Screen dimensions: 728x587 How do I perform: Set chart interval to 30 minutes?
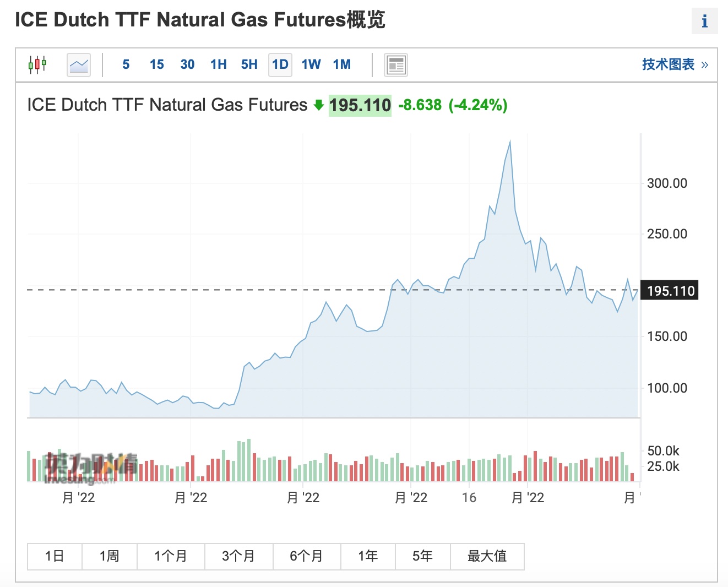pyautogui.click(x=187, y=64)
